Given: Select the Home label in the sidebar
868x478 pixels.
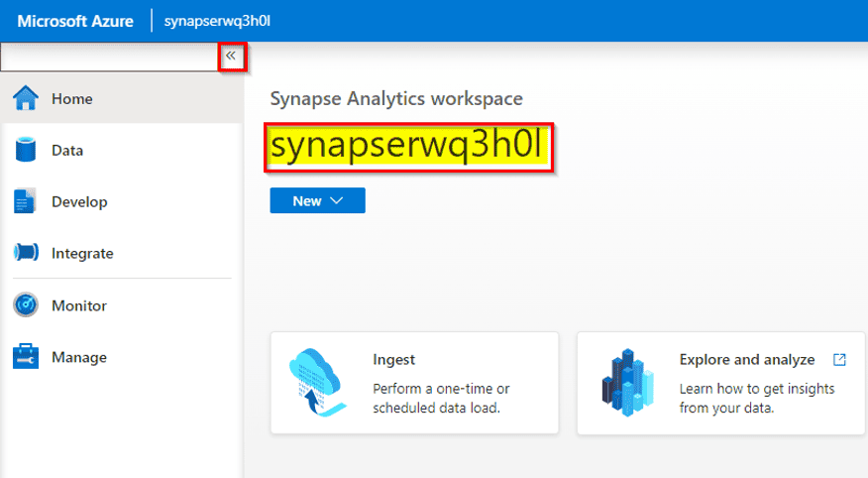Looking at the screenshot, I should [72, 98].
